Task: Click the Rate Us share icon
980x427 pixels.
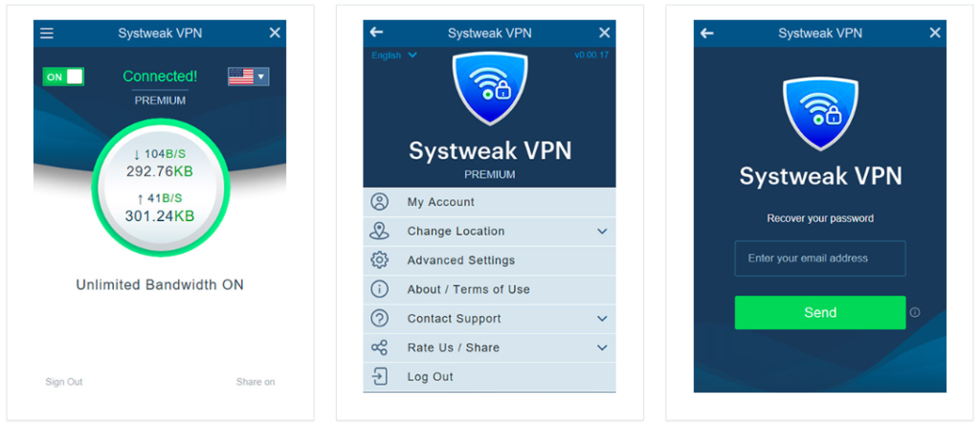Action: 379,348
